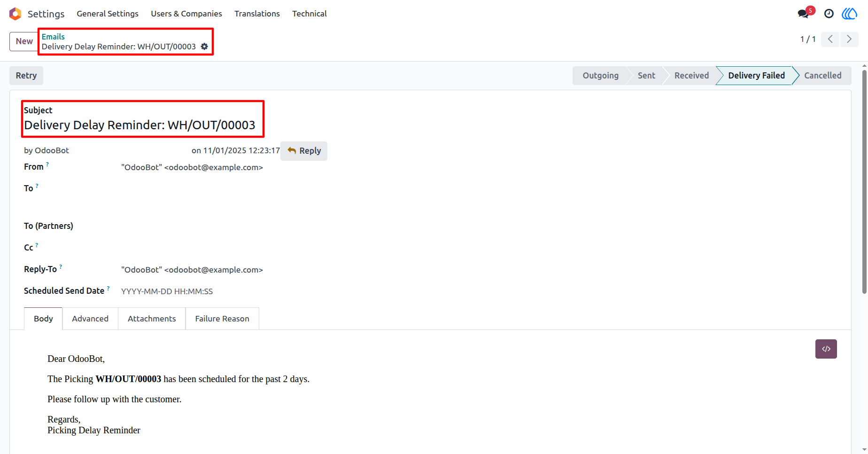The image size is (868, 454).
Task: Show help tooltip for Reply-To field
Action: [61, 266]
